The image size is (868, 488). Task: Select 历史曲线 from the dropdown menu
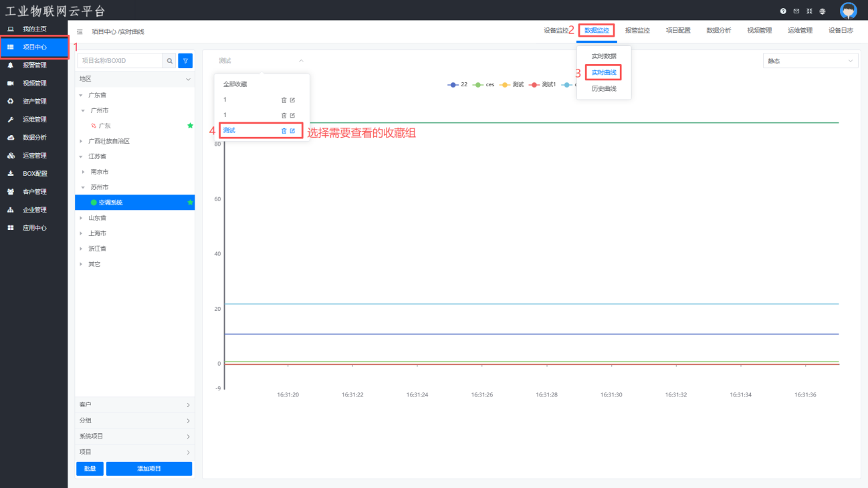point(604,89)
